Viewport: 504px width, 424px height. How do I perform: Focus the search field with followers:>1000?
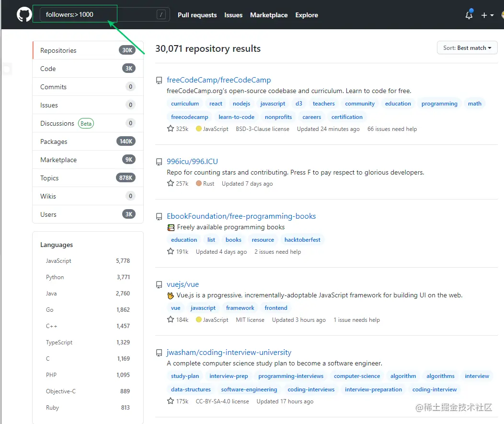104,14
